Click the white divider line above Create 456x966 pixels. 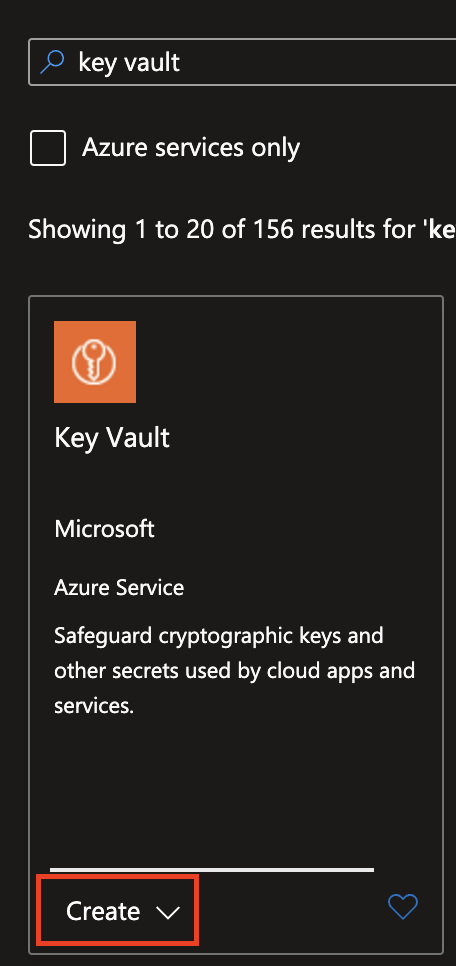(212, 870)
